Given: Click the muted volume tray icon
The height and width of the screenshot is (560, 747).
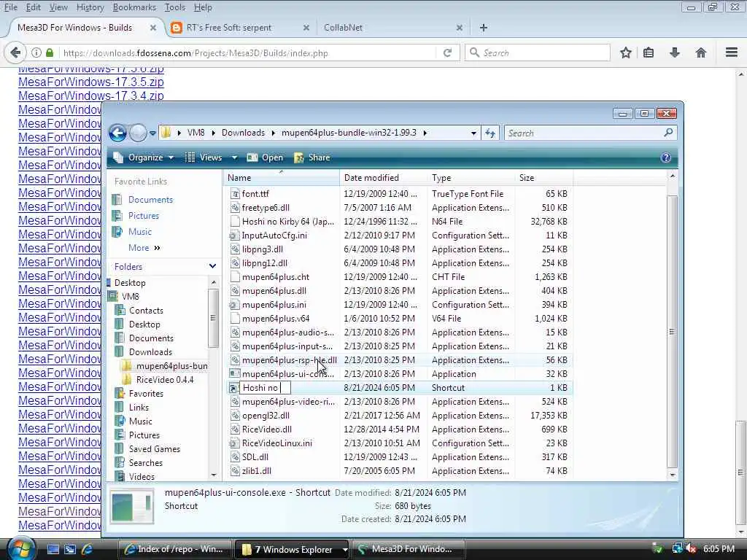Looking at the screenshot, I should (x=691, y=549).
